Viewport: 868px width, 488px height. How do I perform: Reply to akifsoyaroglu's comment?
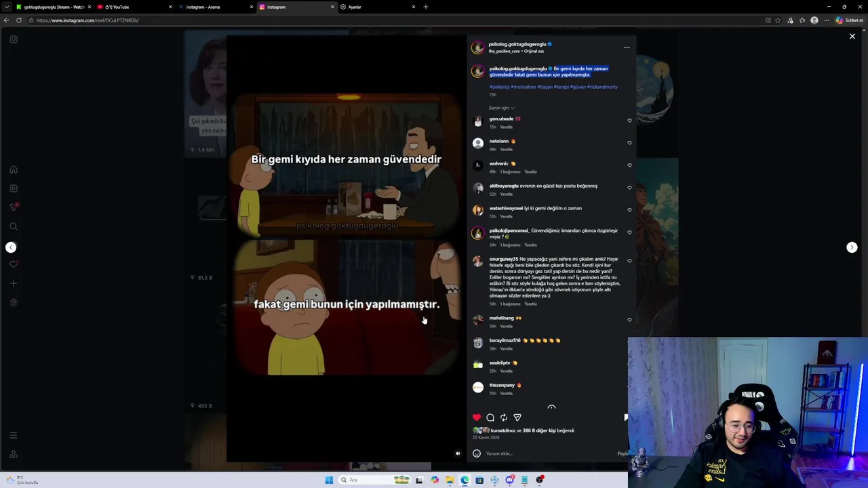506,194
